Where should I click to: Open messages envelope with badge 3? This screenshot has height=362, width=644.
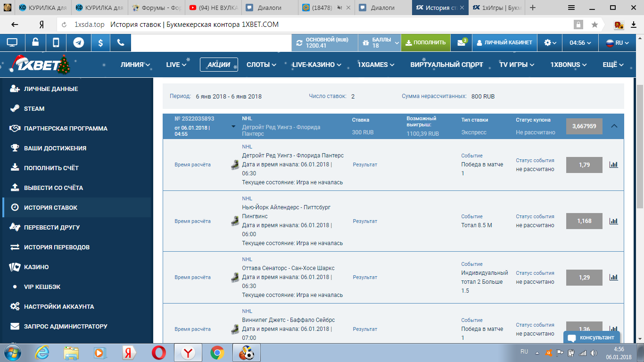point(462,42)
